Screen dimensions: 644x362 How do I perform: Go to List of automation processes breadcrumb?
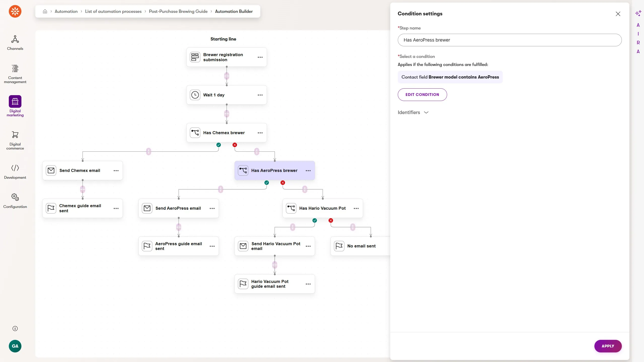pyautogui.click(x=113, y=11)
